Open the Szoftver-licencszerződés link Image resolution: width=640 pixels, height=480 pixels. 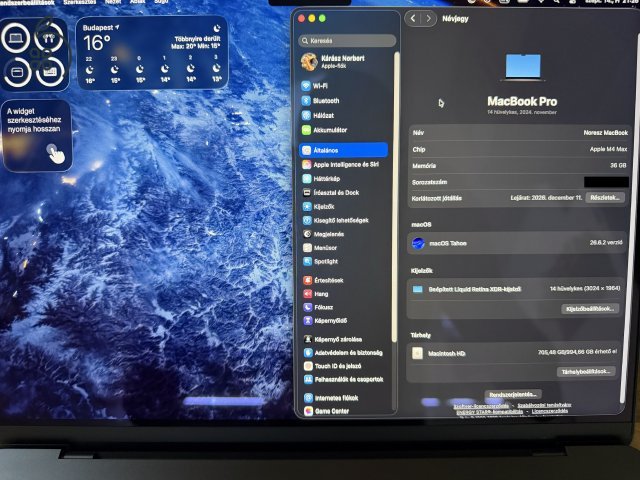[481, 406]
